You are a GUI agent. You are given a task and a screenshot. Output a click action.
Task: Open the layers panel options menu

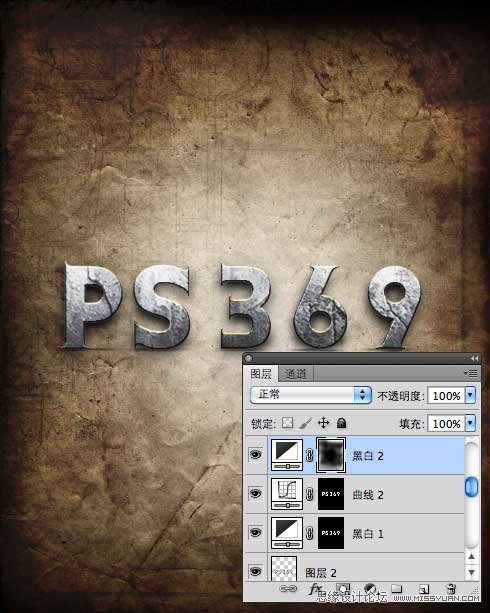[x=471, y=374]
